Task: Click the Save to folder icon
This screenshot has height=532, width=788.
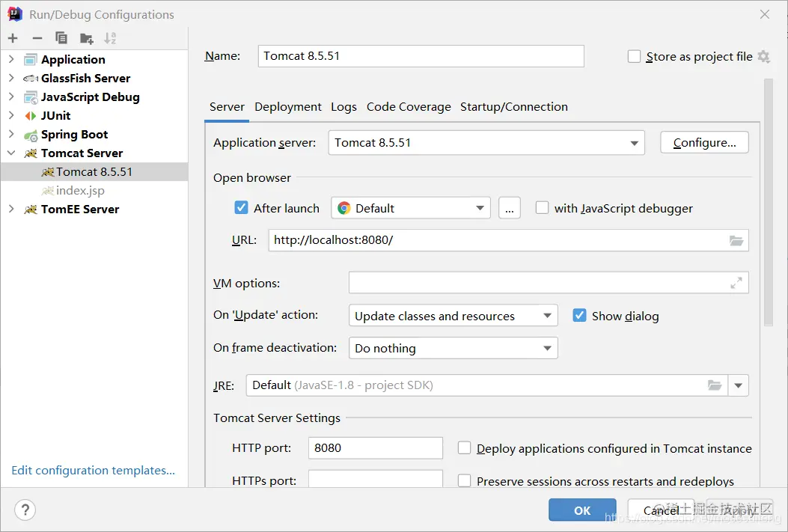Action: (87, 38)
